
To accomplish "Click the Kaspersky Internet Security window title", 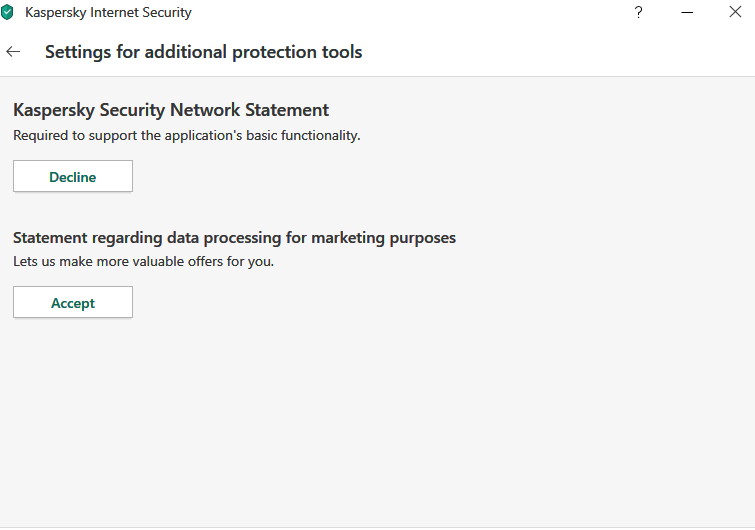I will click(108, 13).
